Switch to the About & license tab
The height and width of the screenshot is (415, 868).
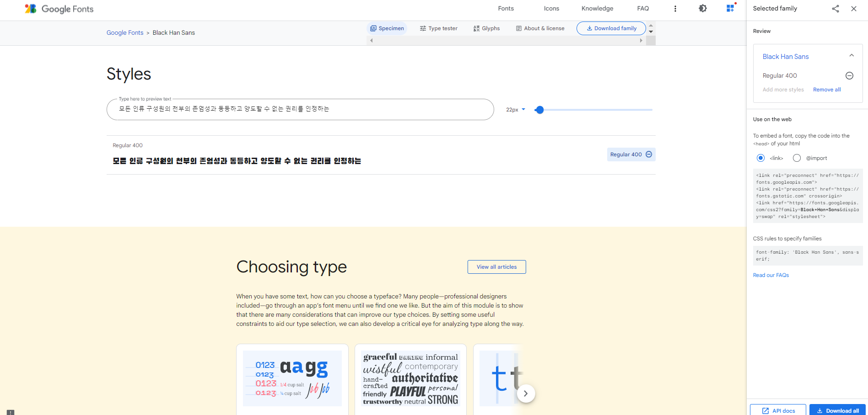tap(540, 28)
